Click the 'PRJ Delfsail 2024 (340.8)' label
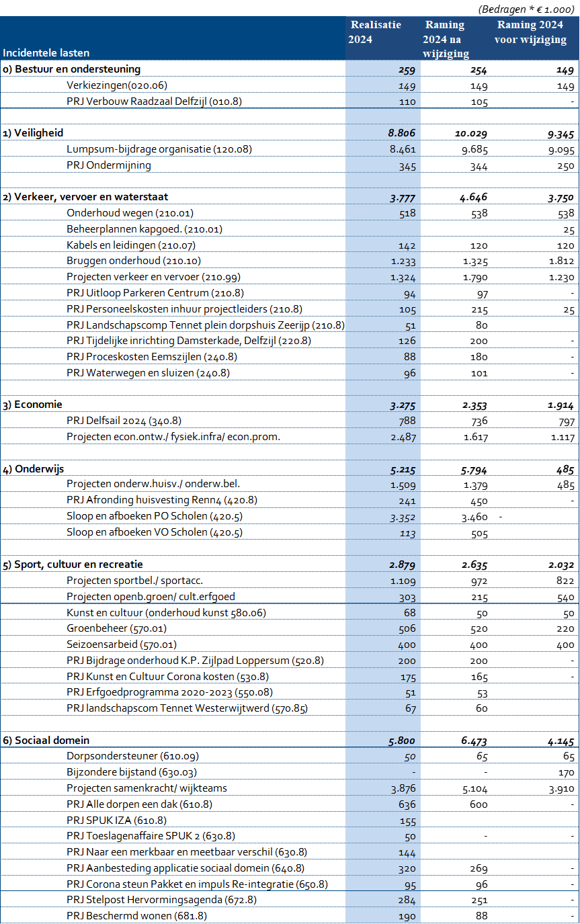 pyautogui.click(x=124, y=421)
